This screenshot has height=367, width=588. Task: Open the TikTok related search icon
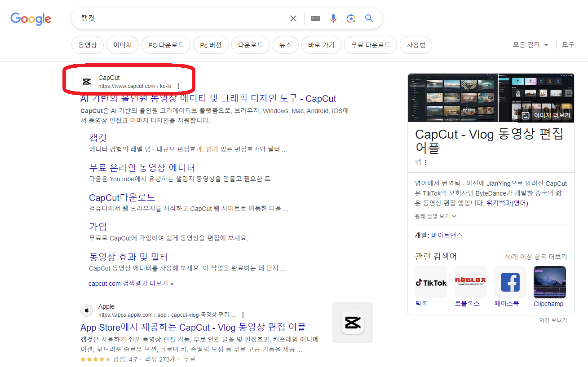431,282
